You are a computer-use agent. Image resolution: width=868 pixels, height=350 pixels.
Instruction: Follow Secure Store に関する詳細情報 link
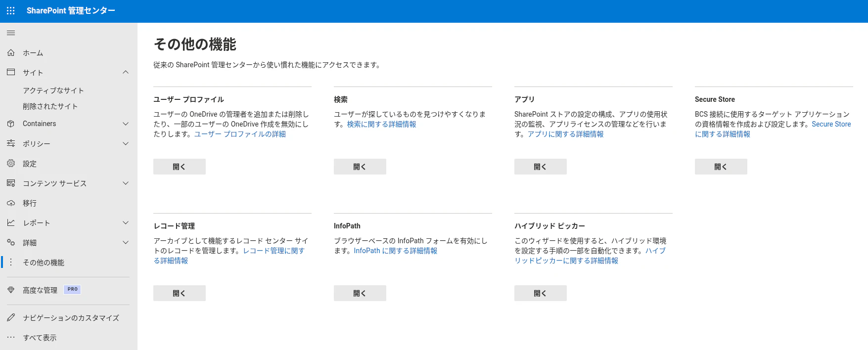tap(723, 134)
